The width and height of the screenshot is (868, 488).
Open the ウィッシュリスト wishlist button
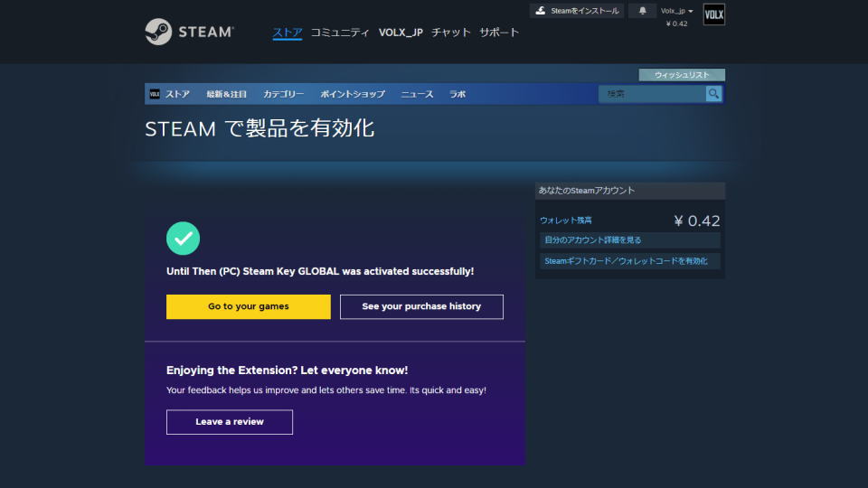[x=682, y=75]
